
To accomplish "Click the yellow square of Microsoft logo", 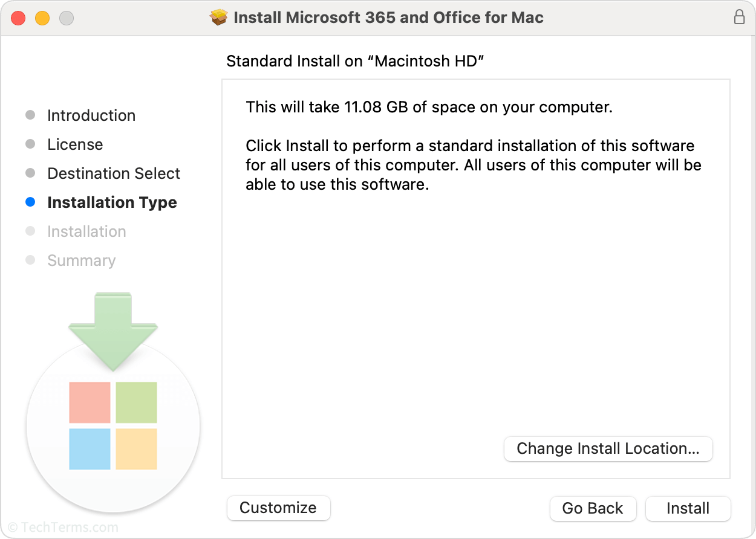I will point(136,449).
